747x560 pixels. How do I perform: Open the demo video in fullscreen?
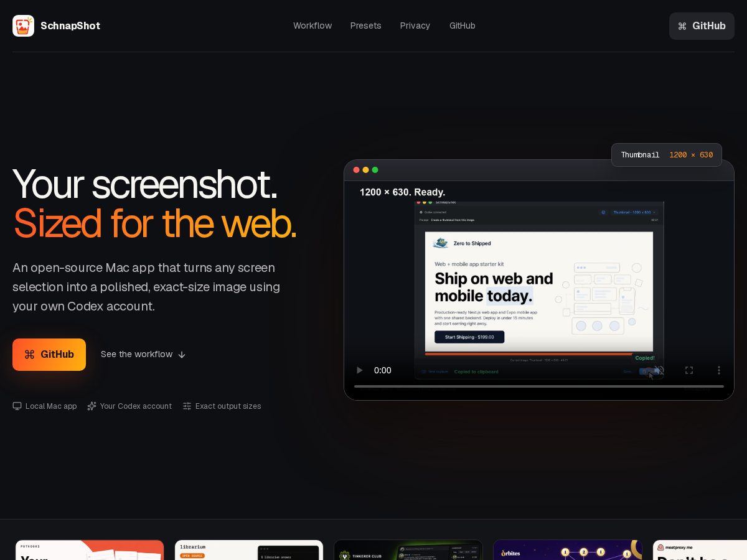tap(689, 370)
